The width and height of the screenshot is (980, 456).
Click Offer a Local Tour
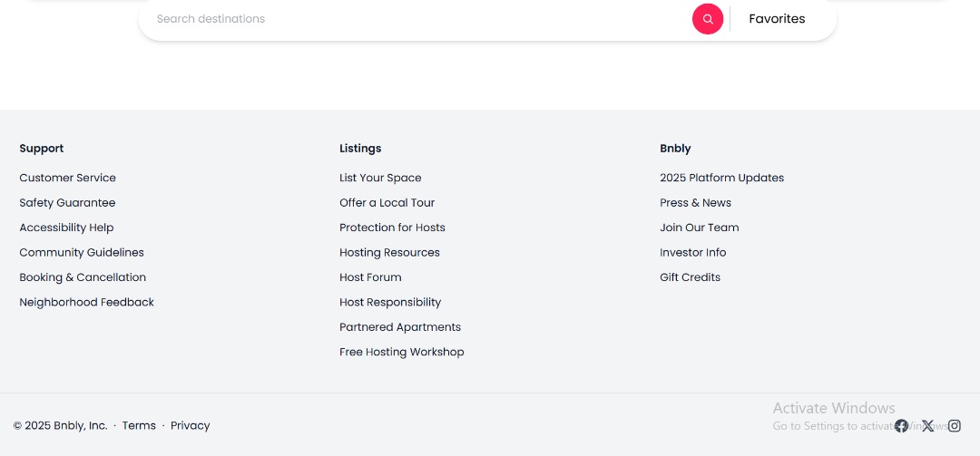(387, 203)
